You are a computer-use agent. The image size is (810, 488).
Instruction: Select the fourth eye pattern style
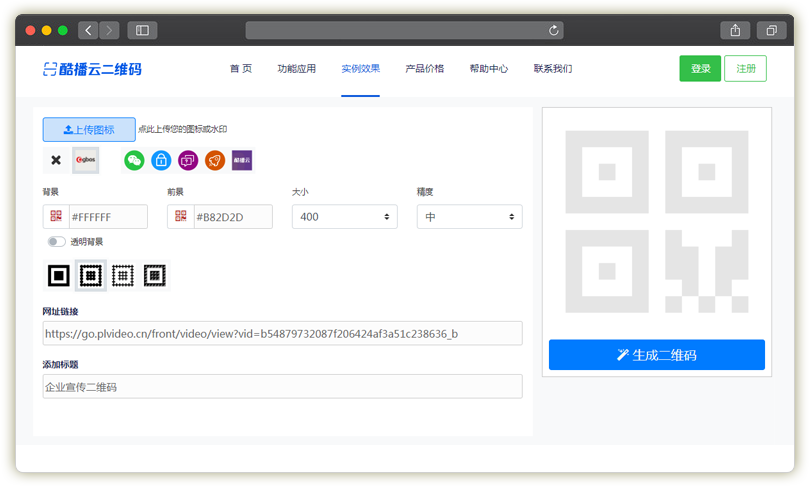pyautogui.click(x=155, y=276)
